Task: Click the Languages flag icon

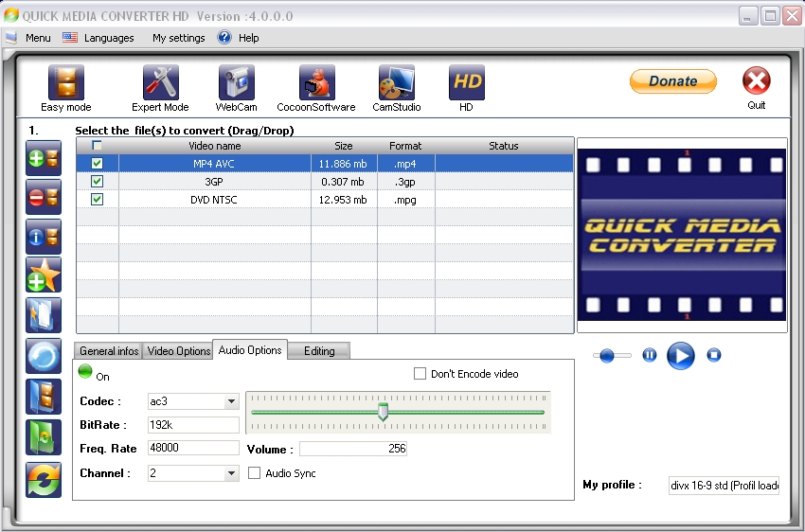Action: coord(70,38)
